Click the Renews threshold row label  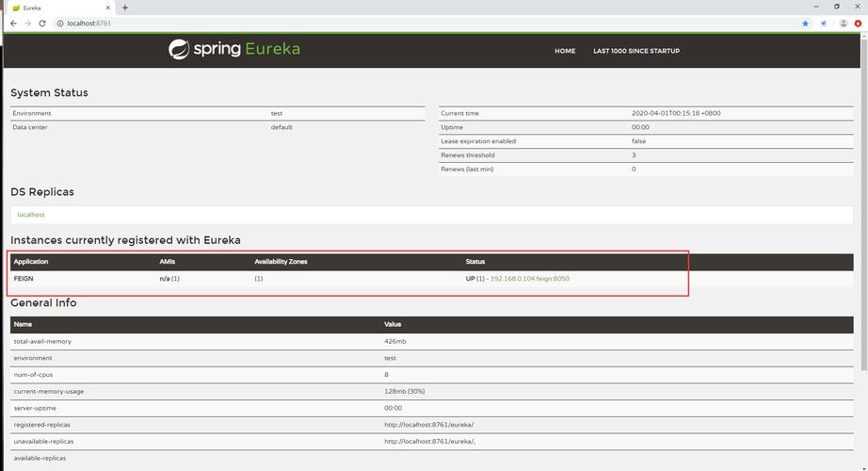[468, 155]
